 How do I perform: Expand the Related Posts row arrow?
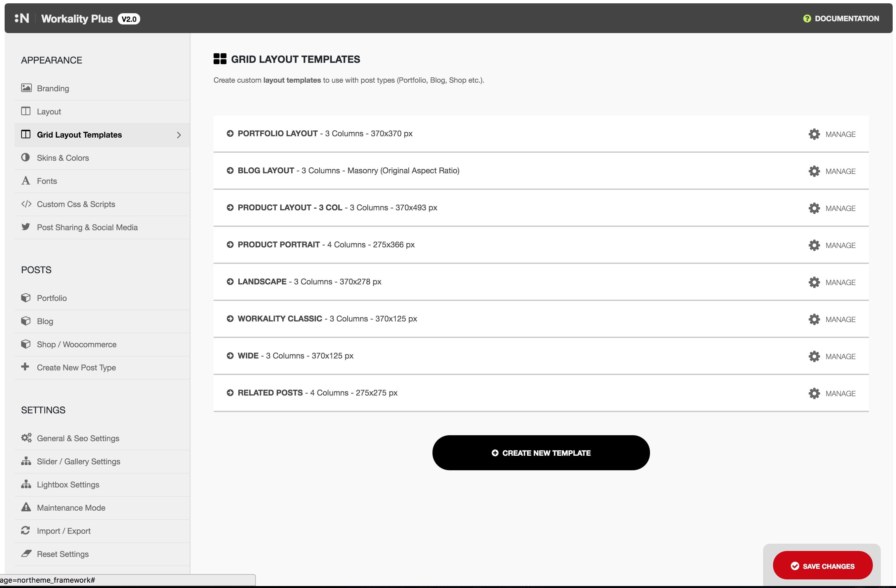(230, 393)
